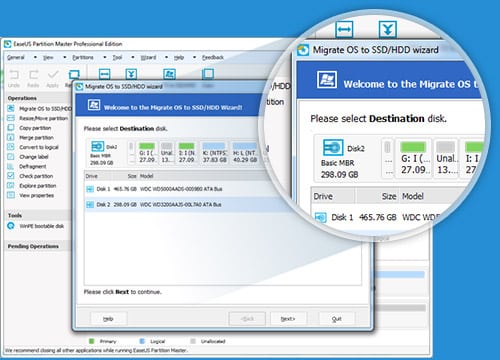Open the Tool menu

117,57
